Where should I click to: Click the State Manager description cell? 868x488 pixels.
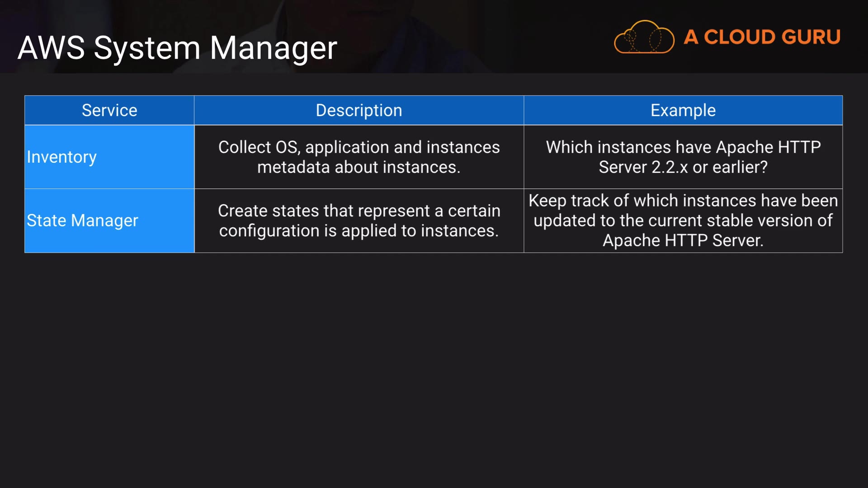359,221
